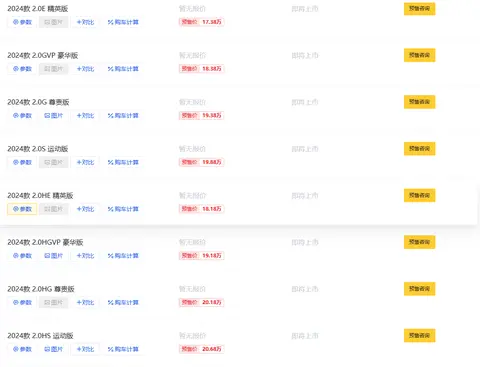Click disabled 图片 button under 2.0E 精英版
480x367 pixels.
[x=53, y=22]
